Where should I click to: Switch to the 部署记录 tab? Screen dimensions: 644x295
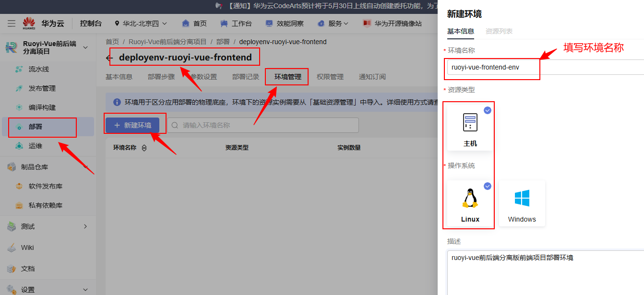pyautogui.click(x=246, y=77)
